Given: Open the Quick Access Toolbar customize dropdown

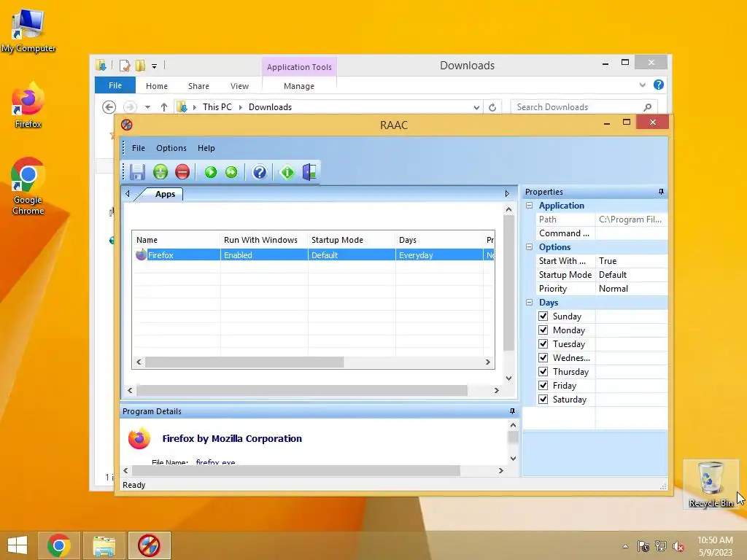Looking at the screenshot, I should [x=155, y=66].
